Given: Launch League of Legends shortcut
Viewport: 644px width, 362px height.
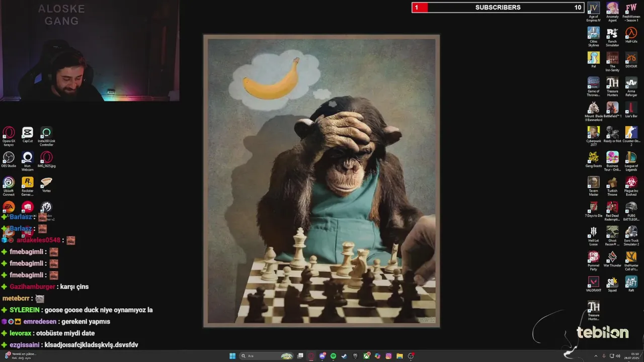Looking at the screenshot, I should pyautogui.click(x=631, y=161).
